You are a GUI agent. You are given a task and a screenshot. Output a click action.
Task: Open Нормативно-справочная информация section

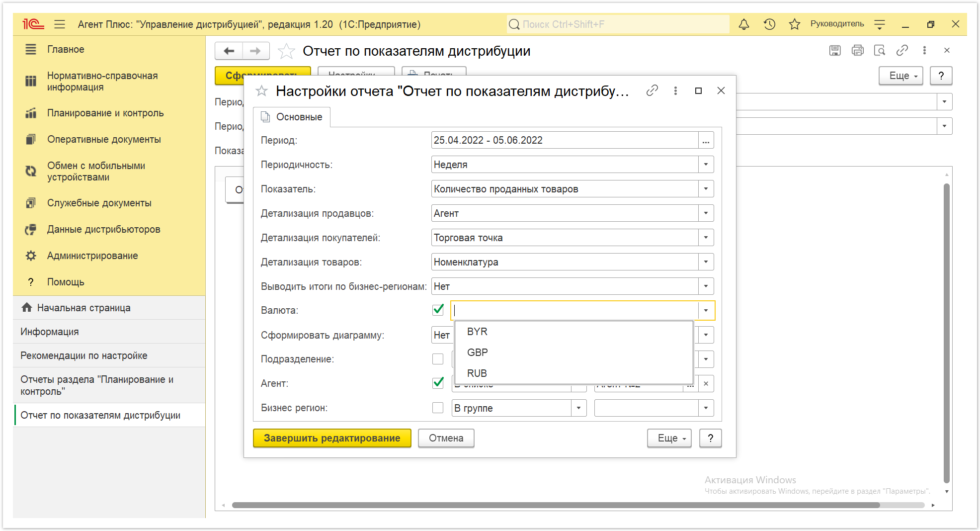102,82
